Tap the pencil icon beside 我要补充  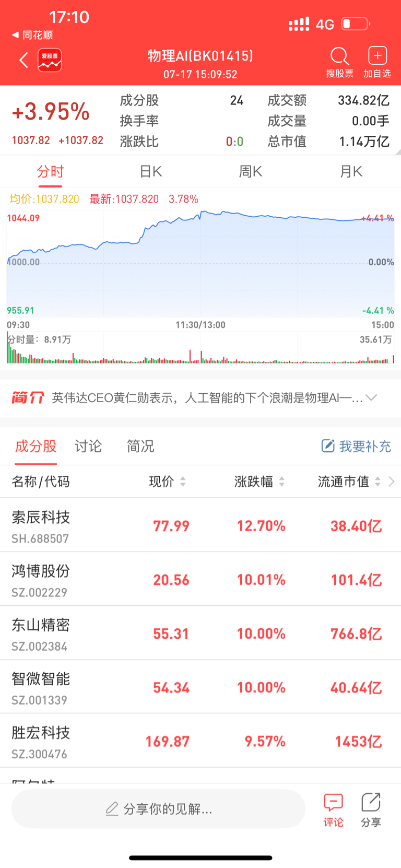tap(327, 446)
